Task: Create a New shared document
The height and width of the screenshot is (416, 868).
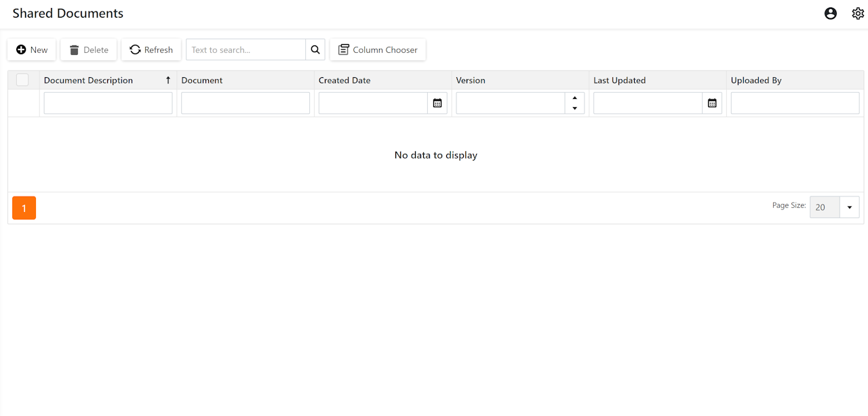Action: pos(32,49)
